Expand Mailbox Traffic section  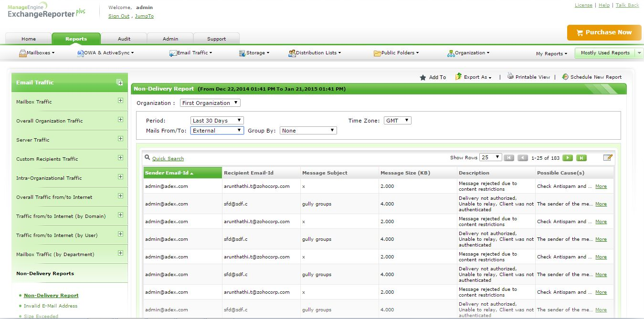coord(120,101)
